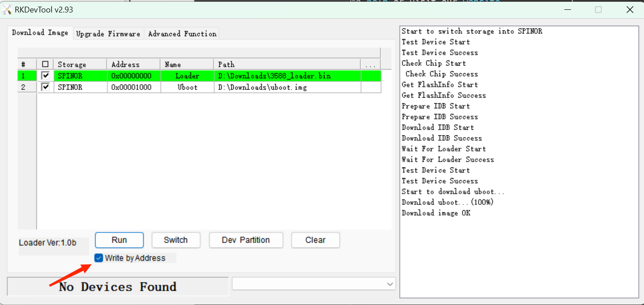Select row number 2 cell

tap(27, 87)
